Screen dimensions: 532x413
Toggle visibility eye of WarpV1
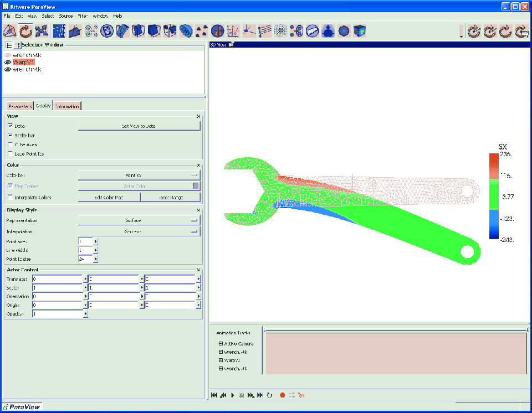click(x=8, y=62)
